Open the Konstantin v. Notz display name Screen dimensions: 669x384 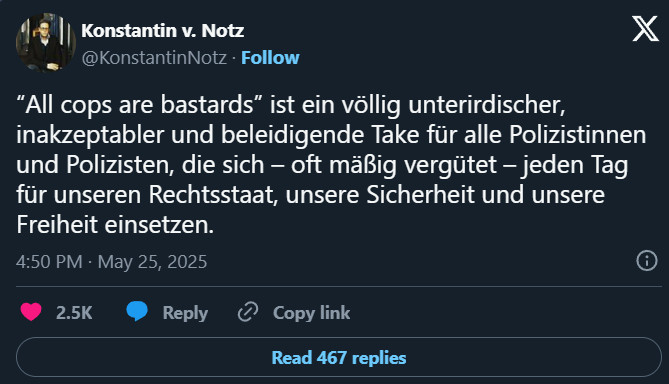(x=163, y=31)
